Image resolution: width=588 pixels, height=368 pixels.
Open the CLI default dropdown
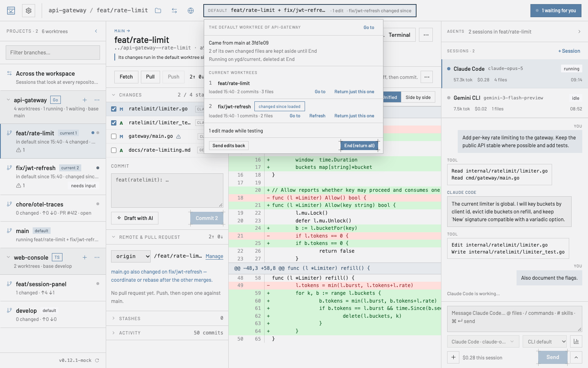point(545,341)
